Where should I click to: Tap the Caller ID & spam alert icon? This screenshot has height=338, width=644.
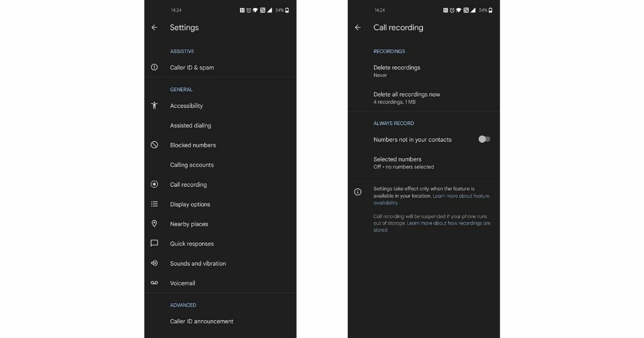click(x=155, y=68)
